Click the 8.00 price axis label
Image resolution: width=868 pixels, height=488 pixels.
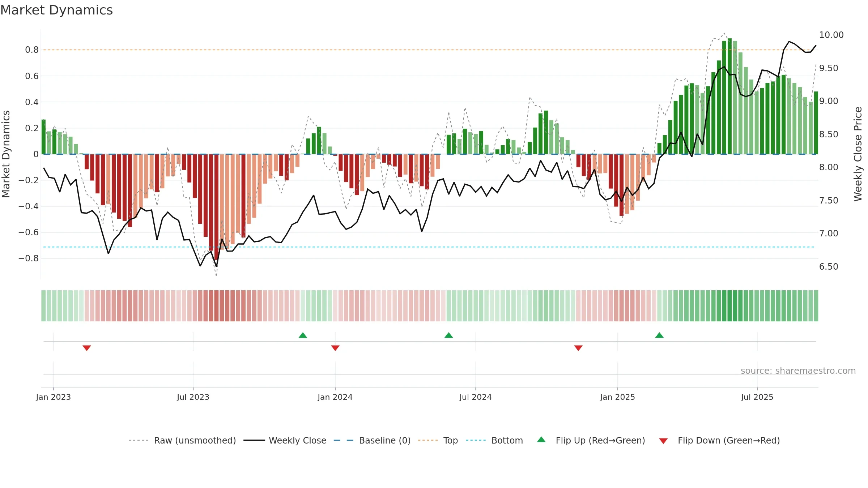coord(829,167)
